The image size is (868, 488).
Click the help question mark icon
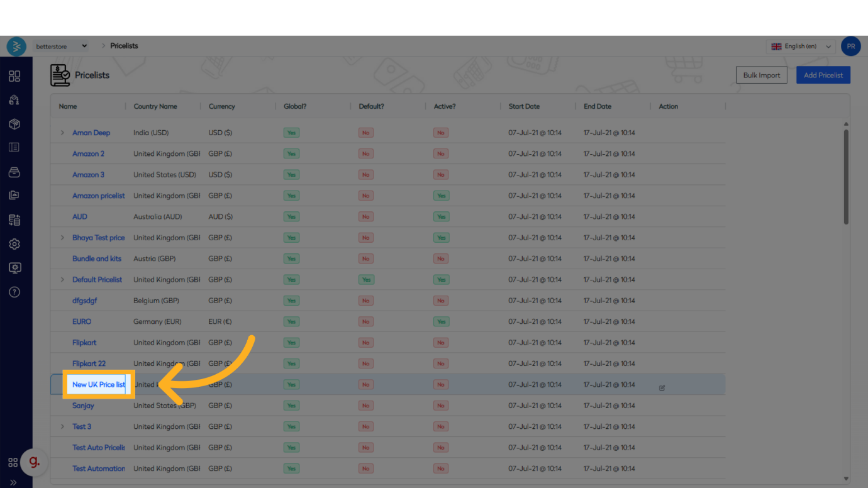[x=14, y=292]
